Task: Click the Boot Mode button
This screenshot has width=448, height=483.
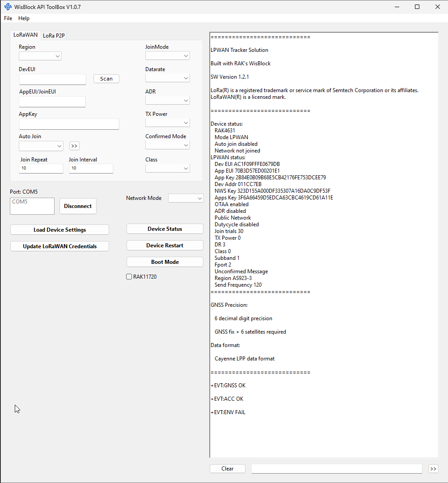Action: pos(165,262)
